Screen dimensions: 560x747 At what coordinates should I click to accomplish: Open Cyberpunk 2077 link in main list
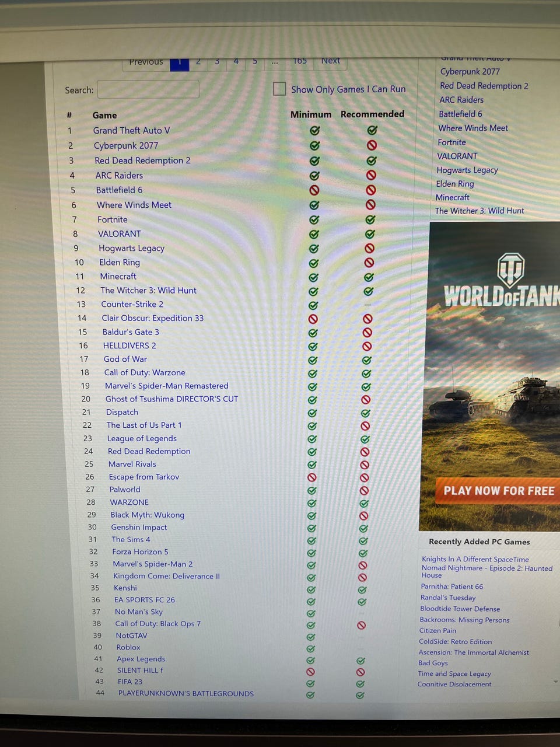(126, 145)
